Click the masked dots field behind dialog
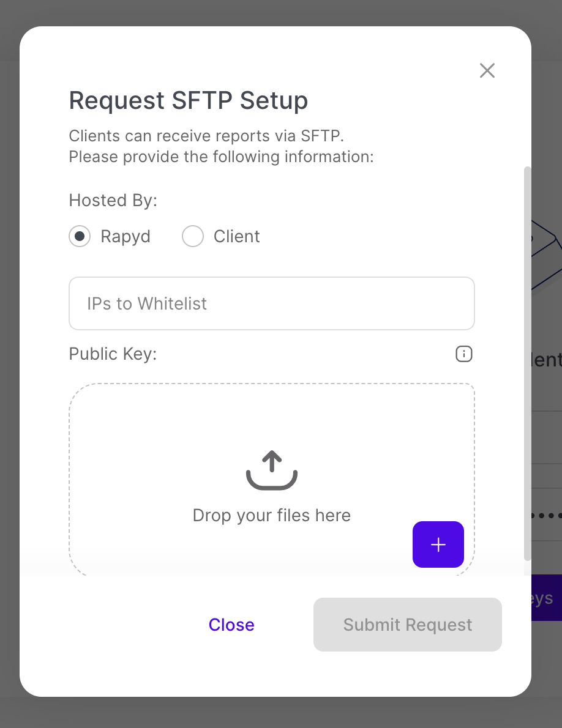Screen dimensions: 562x728 [x=546, y=515]
